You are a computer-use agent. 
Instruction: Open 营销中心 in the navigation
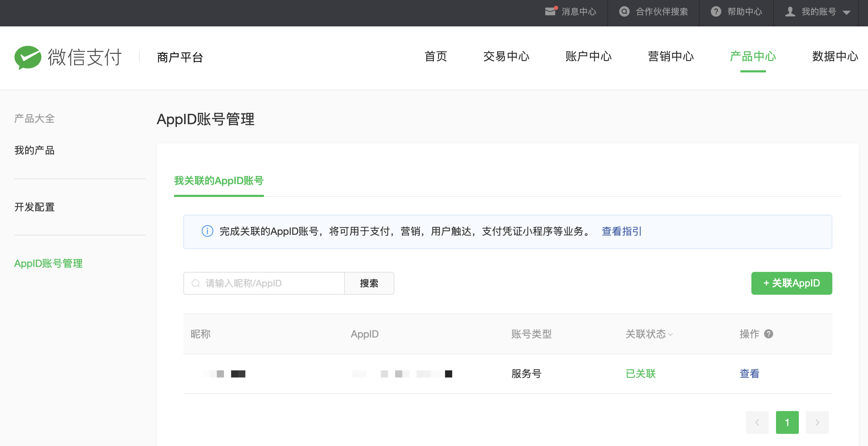(671, 56)
